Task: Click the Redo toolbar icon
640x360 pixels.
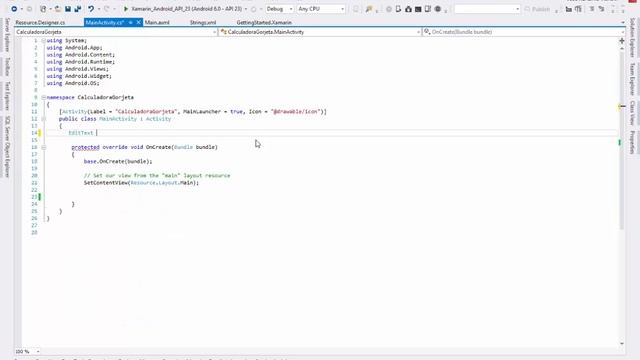Action: (x=107, y=9)
